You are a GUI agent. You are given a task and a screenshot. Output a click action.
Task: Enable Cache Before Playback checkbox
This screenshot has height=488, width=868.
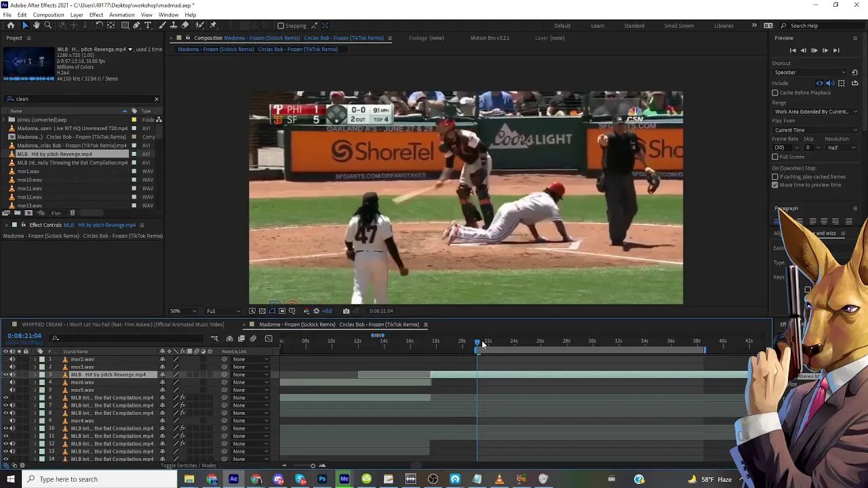click(x=775, y=93)
